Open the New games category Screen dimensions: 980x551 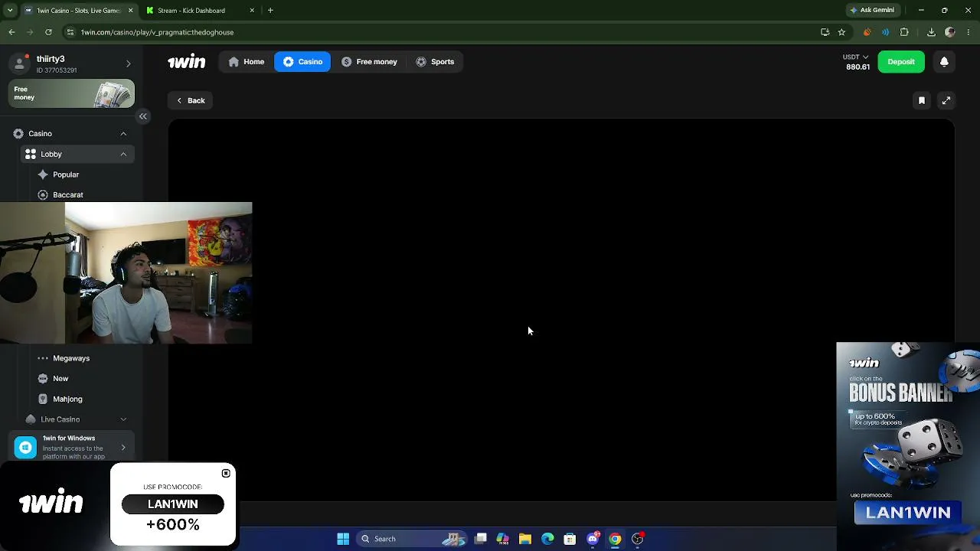pos(60,379)
